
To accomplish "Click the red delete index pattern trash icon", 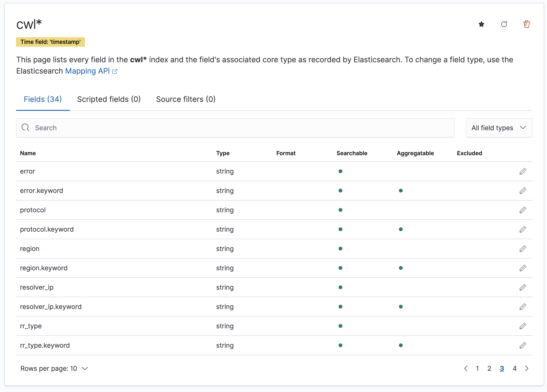I will pos(526,24).
